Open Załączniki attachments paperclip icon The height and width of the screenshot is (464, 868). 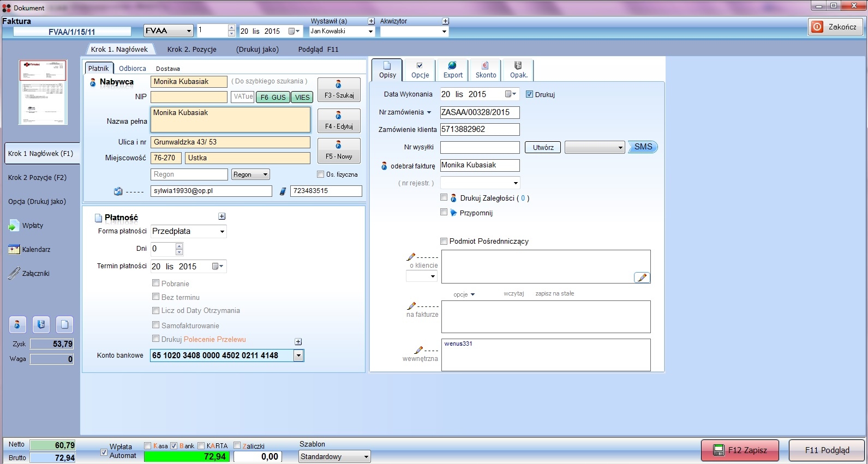click(x=14, y=274)
